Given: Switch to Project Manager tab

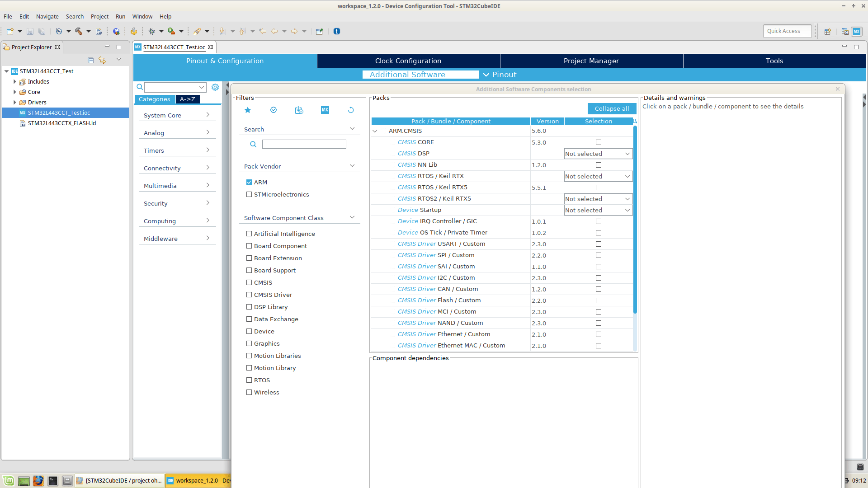Looking at the screenshot, I should click(x=591, y=61).
